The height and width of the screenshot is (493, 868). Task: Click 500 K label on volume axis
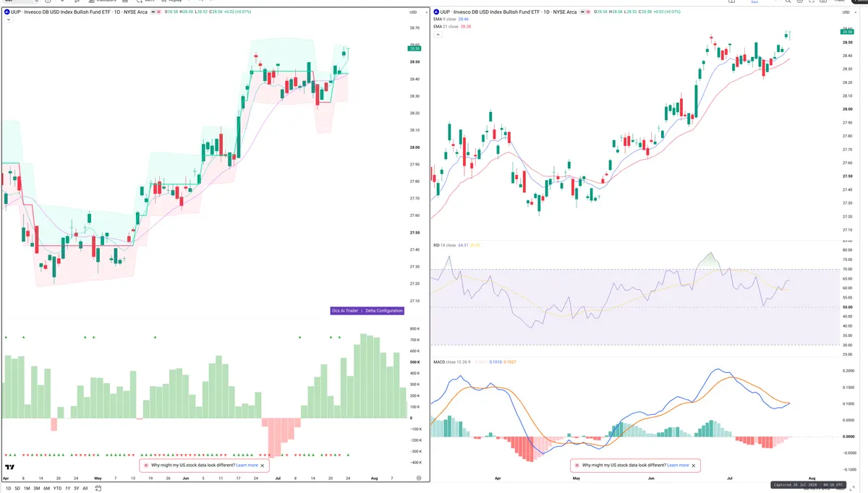point(415,362)
